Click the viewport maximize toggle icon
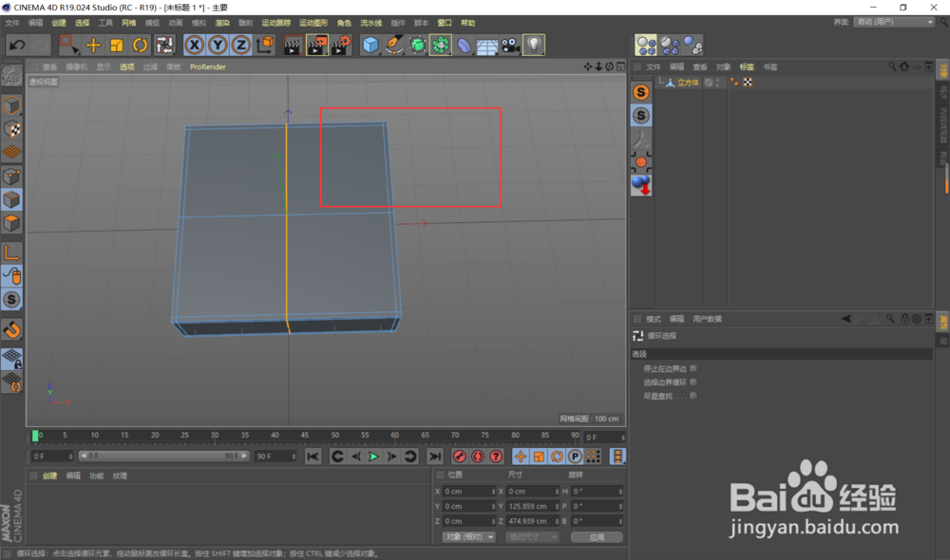This screenshot has height=560, width=950. 620,66
